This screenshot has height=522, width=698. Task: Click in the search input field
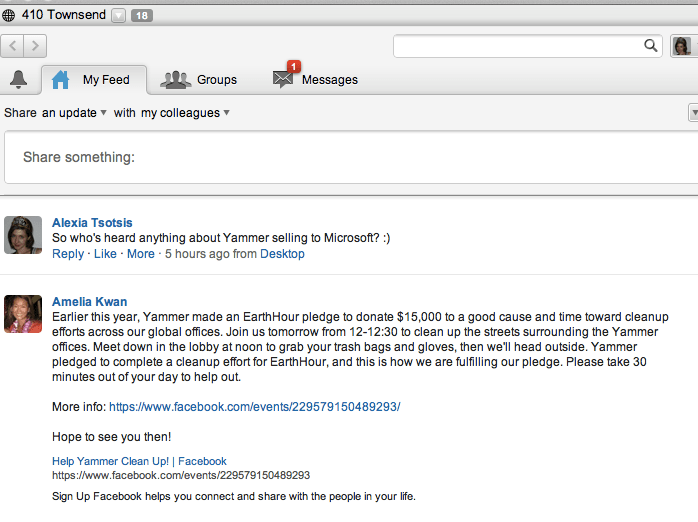[x=518, y=46]
